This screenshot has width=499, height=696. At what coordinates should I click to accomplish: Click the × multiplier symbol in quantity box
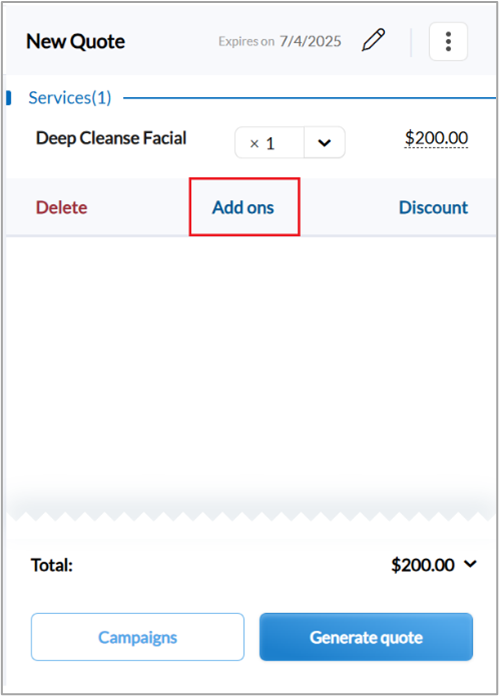coord(254,143)
